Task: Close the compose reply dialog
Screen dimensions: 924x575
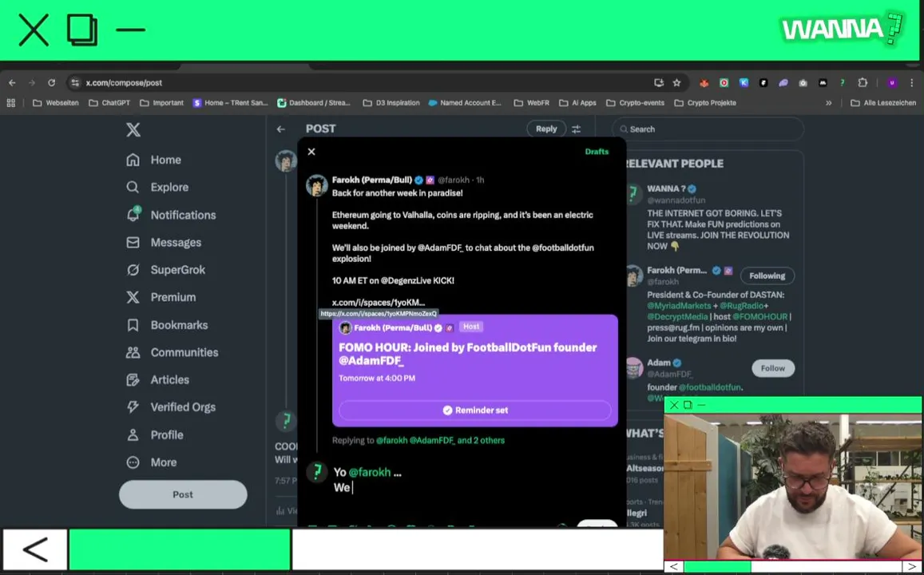Action: [311, 152]
